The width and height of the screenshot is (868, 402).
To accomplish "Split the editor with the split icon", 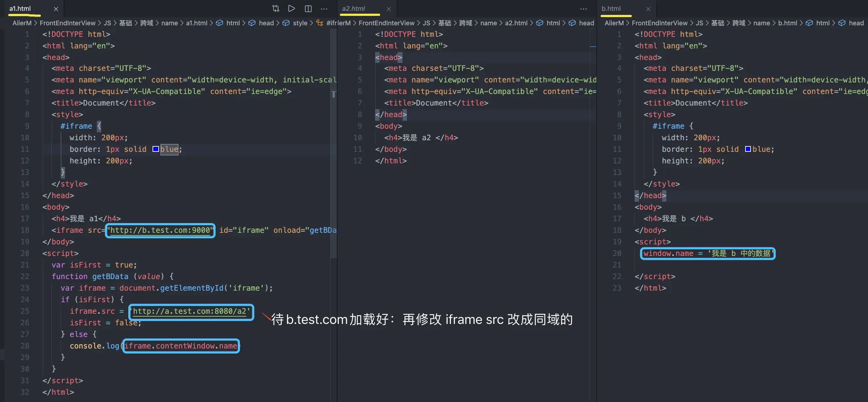I will (308, 9).
